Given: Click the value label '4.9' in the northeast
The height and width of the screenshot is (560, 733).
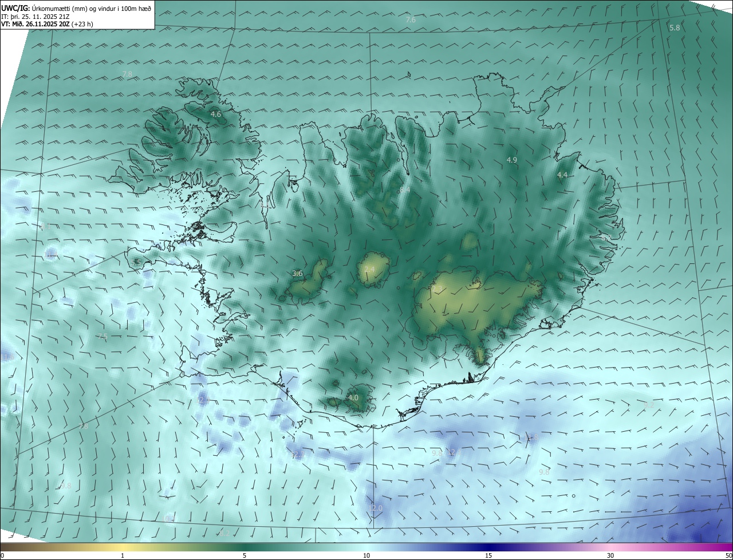Looking at the screenshot, I should pyautogui.click(x=512, y=160).
